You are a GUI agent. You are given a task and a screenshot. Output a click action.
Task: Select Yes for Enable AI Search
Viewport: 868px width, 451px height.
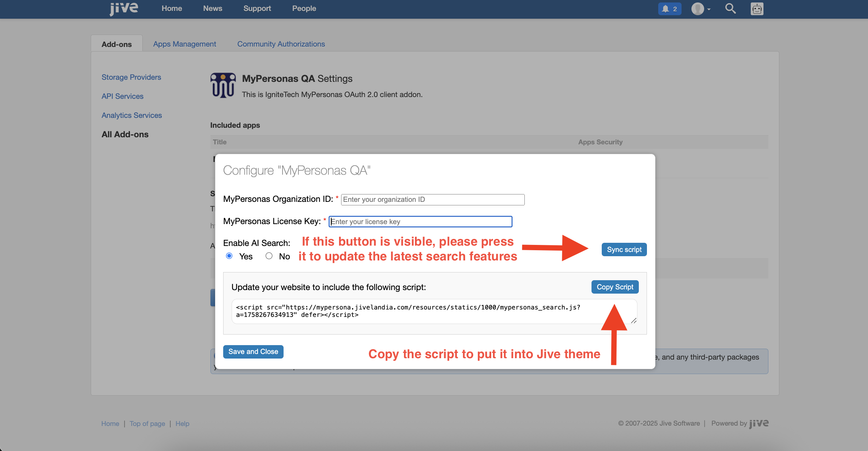[229, 256]
